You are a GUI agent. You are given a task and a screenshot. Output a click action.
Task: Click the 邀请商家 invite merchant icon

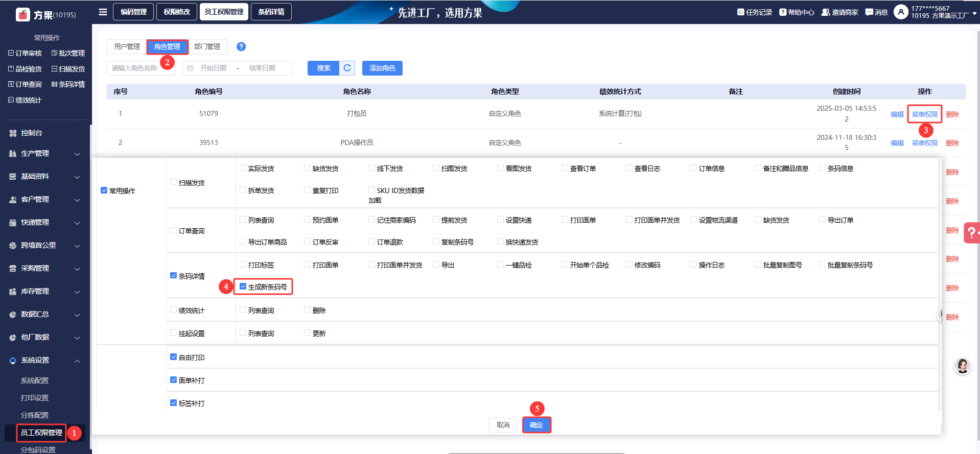coord(825,12)
